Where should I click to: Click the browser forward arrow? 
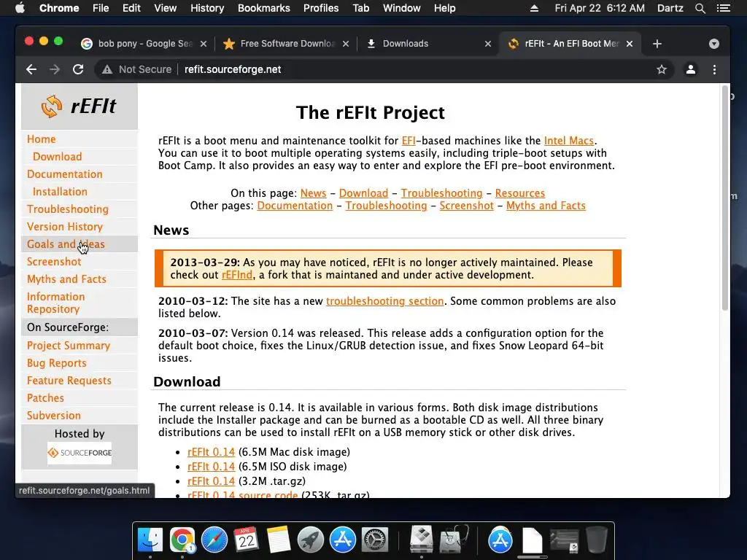tap(54, 69)
